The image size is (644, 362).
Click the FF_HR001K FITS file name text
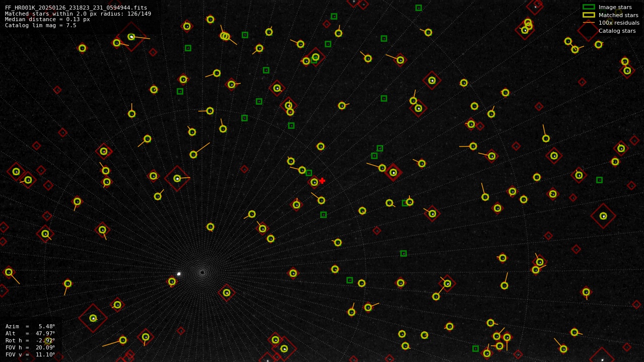tap(76, 8)
